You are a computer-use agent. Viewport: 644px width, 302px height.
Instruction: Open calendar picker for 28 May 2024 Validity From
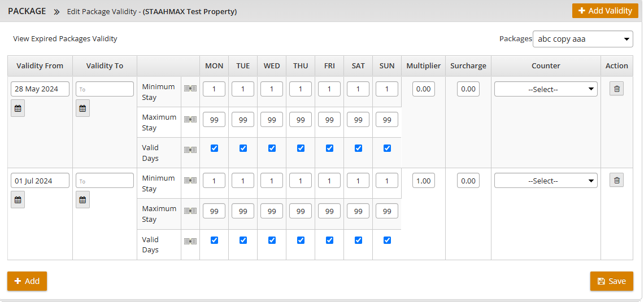tap(18, 108)
